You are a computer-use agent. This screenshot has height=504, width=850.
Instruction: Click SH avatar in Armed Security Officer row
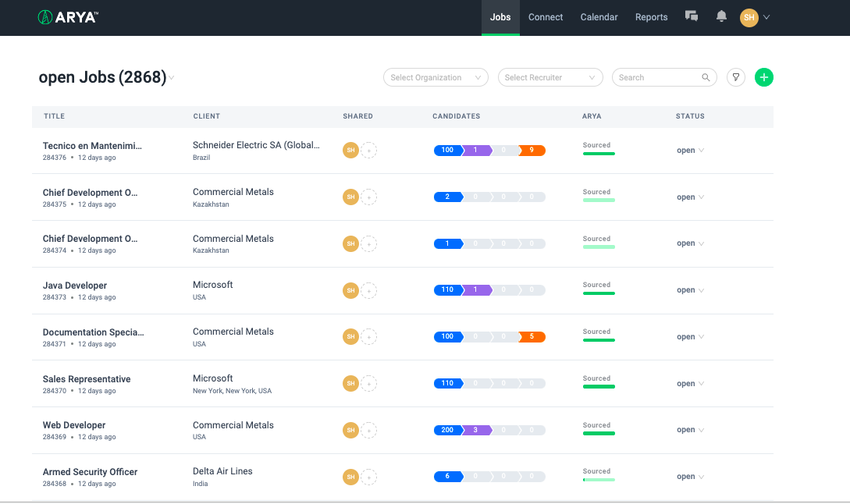pyautogui.click(x=350, y=477)
